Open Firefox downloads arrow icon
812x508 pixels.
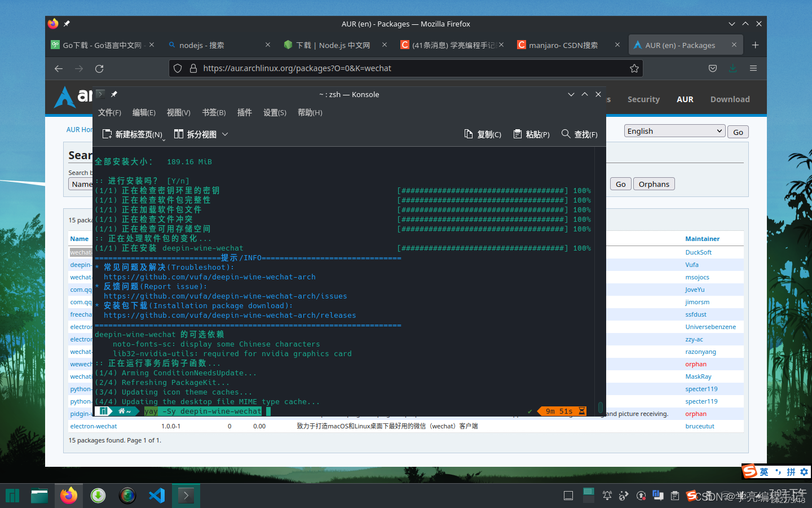[x=732, y=68]
